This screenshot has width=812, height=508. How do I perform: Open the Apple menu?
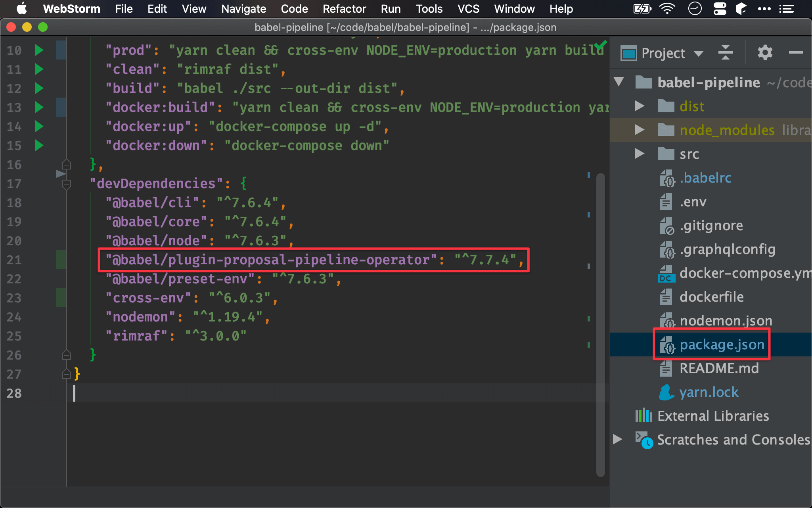(22, 8)
